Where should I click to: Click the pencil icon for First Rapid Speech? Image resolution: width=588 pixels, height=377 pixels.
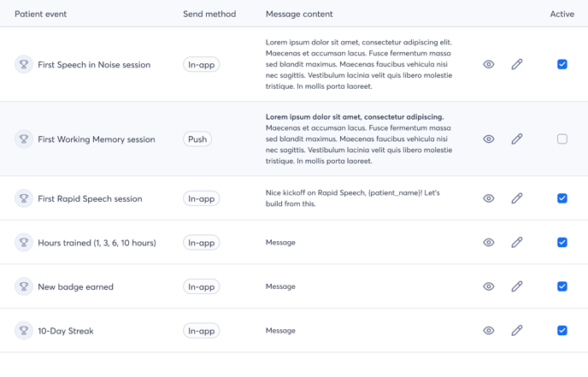517,198
